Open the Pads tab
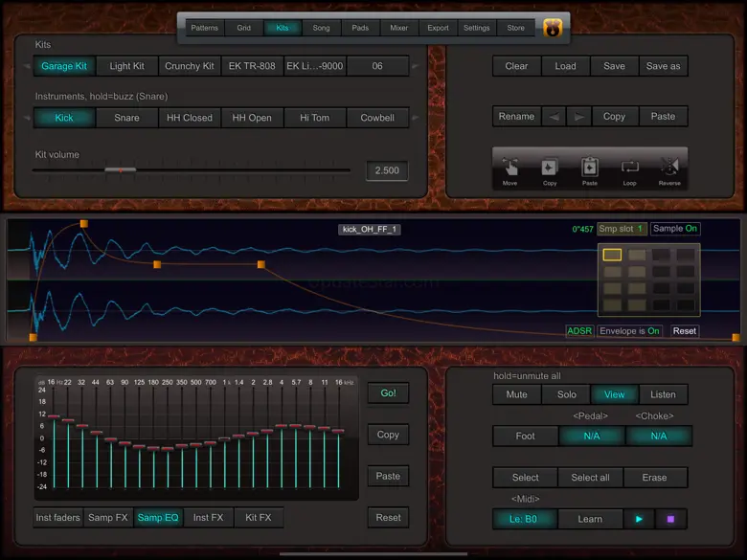The height and width of the screenshot is (560, 747). coord(360,28)
